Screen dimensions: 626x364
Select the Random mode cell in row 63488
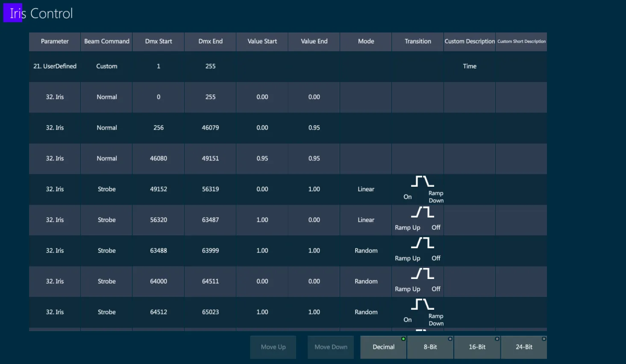[x=366, y=251]
